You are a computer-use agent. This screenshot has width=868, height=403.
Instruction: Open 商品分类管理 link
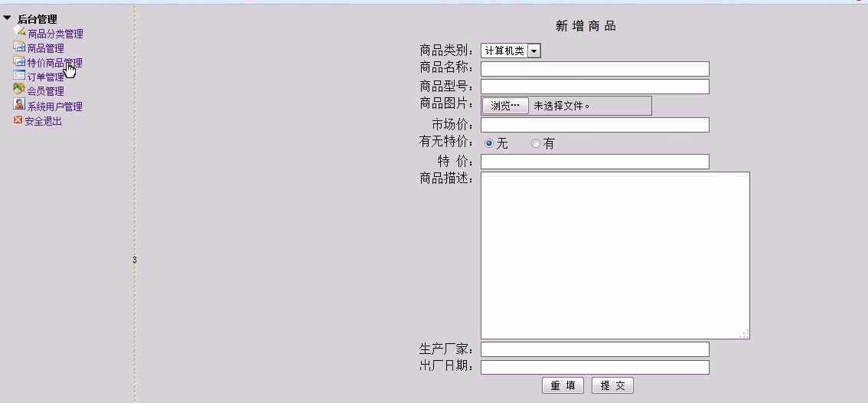coord(55,34)
